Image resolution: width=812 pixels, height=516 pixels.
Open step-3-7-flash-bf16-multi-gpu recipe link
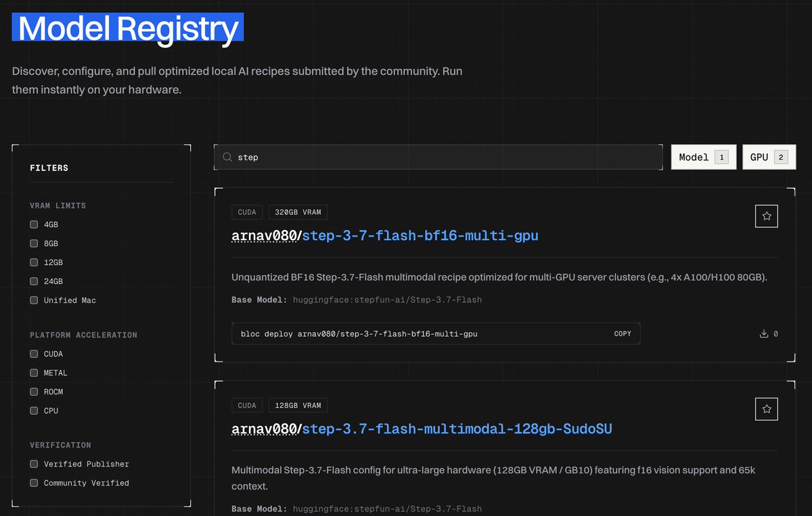[x=420, y=236]
